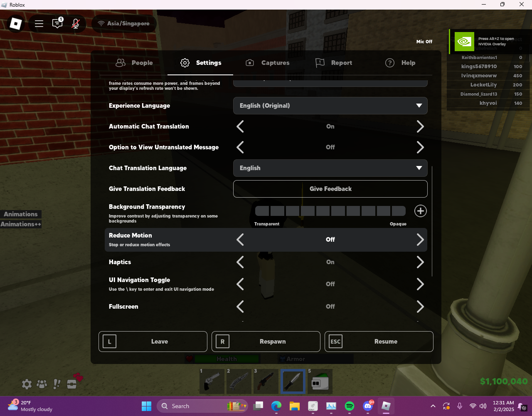
Task: Click the volume icon in system tray
Action: pos(483,406)
